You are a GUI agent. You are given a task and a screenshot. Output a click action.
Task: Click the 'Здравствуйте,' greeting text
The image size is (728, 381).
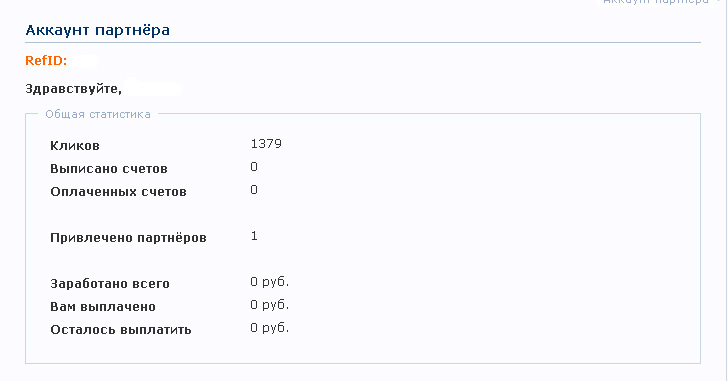[73, 89]
